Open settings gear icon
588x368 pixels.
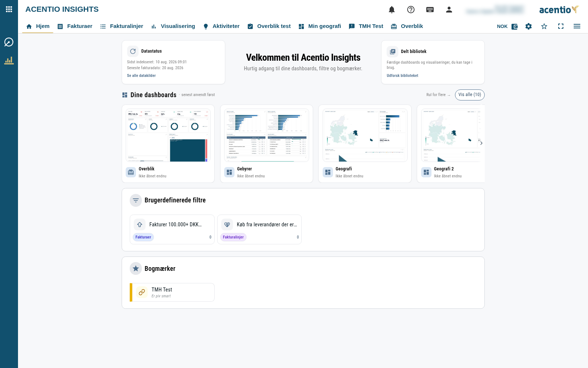[x=528, y=26]
